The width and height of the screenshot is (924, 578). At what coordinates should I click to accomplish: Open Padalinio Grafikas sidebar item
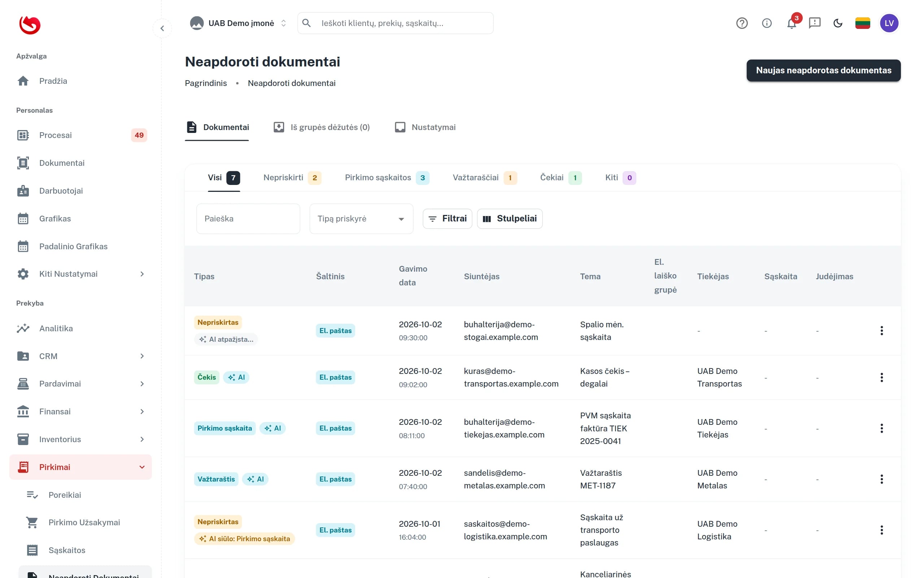pyautogui.click(x=80, y=246)
